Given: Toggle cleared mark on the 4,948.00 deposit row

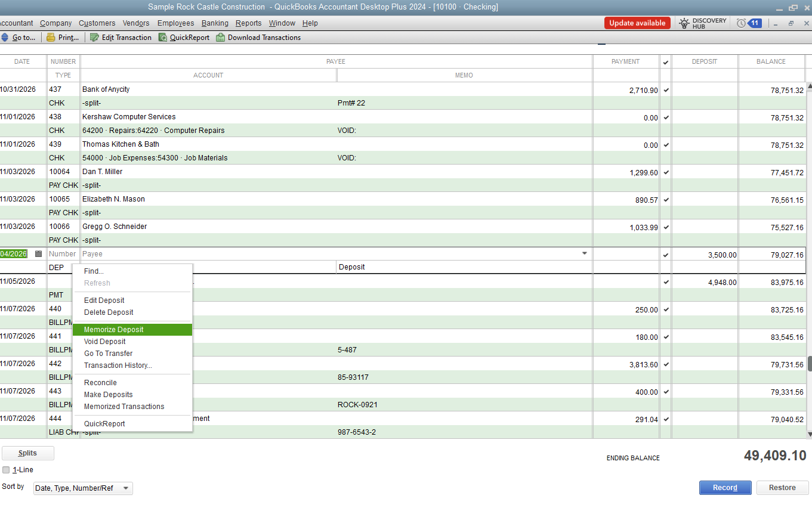Looking at the screenshot, I should [x=666, y=282].
